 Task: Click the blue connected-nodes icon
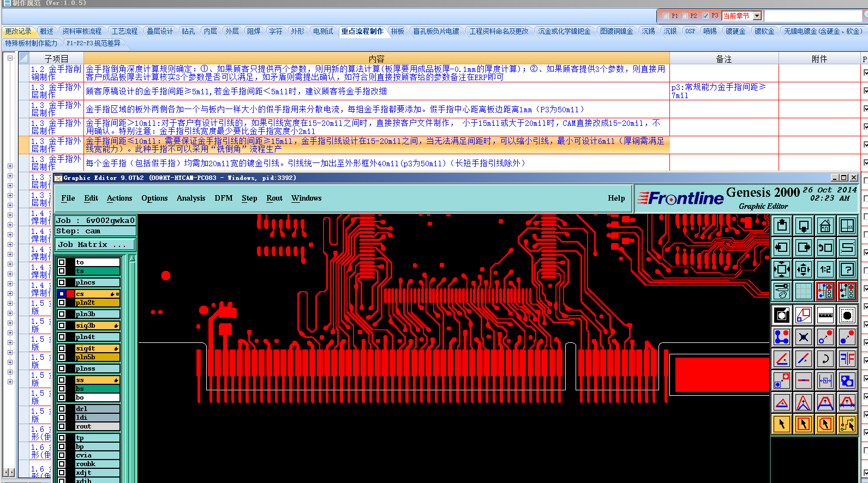(x=782, y=337)
